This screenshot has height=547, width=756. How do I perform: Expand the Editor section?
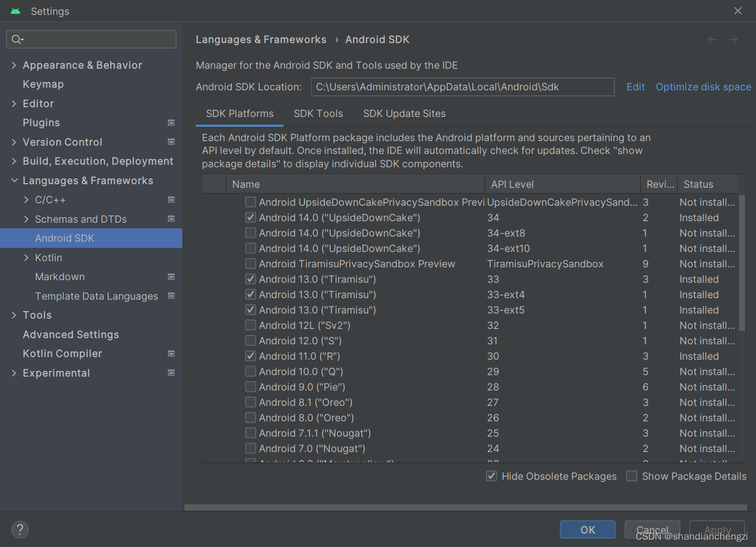(14, 104)
